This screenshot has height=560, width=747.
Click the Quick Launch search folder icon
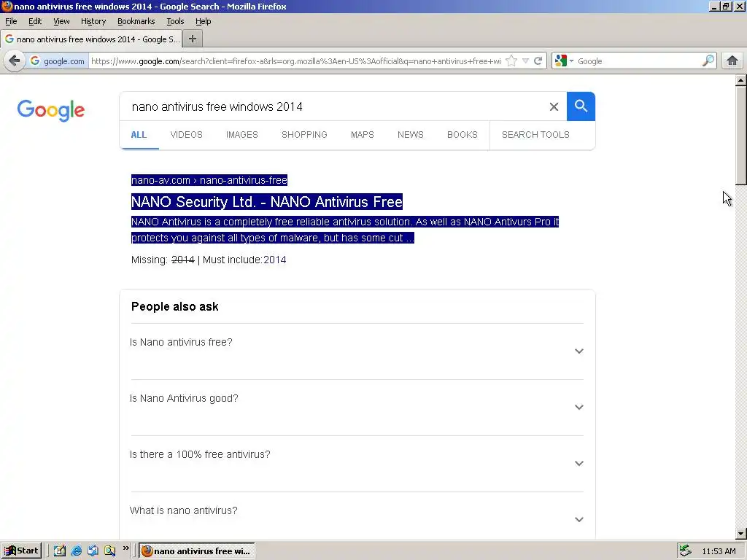click(x=109, y=551)
